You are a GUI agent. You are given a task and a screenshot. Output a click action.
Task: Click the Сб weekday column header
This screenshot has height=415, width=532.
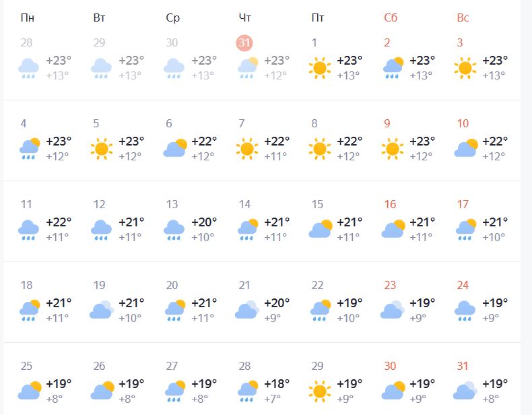[391, 18]
